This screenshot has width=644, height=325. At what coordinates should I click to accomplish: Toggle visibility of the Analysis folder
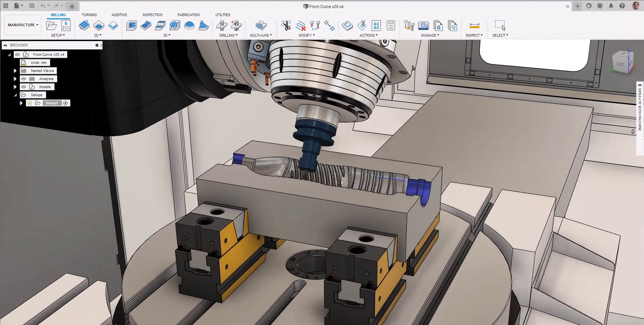(x=23, y=79)
